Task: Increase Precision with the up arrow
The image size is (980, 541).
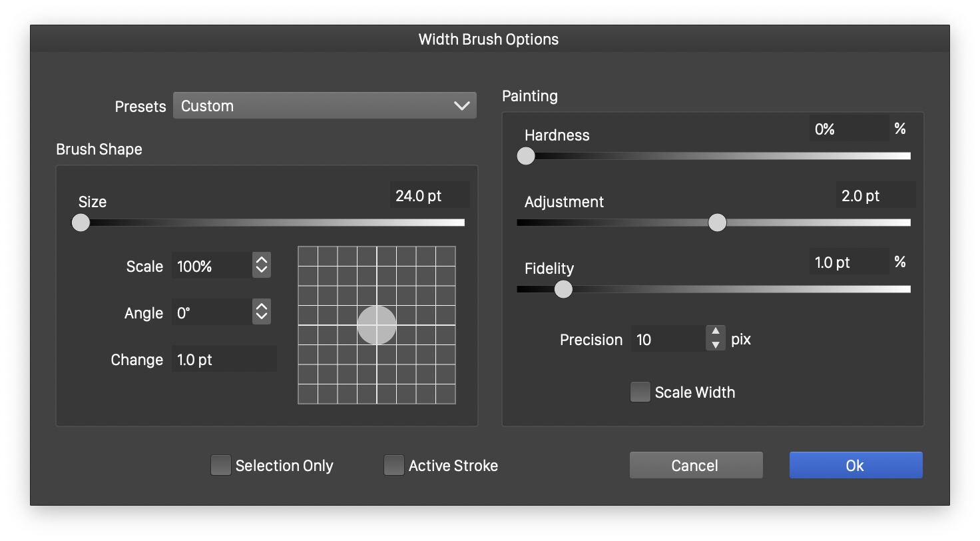Action: [x=716, y=332]
